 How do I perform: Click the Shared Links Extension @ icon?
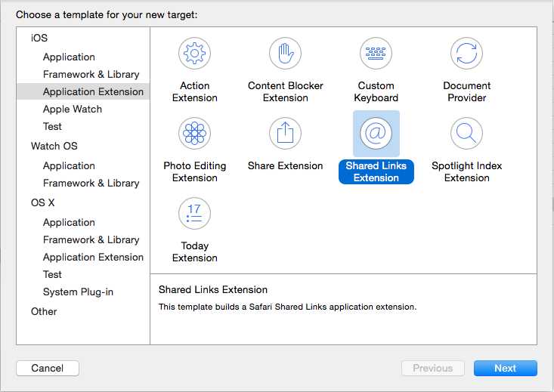[x=376, y=134]
